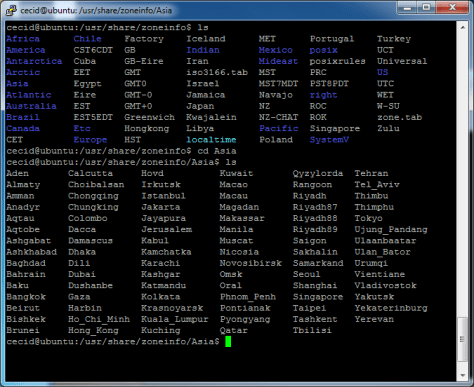
Task: Click the 'Ujung_Pandang' entry
Action: pyautogui.click(x=391, y=229)
